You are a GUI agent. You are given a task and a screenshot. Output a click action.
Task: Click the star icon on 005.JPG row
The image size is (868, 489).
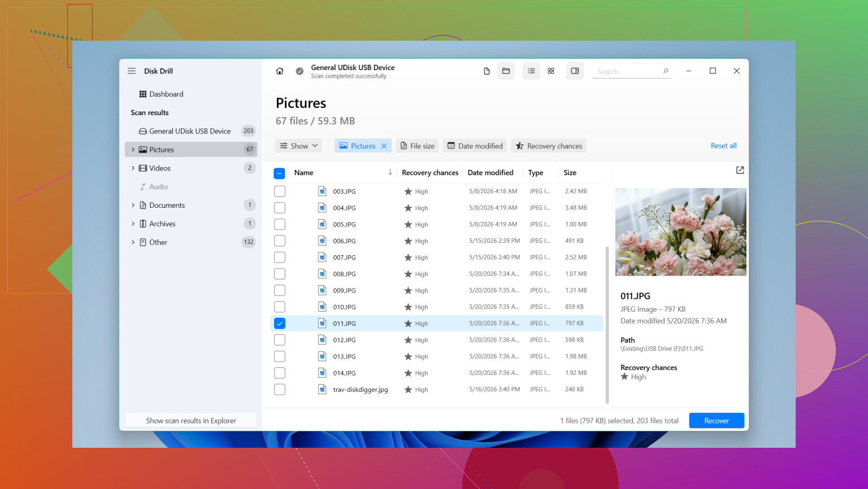408,224
